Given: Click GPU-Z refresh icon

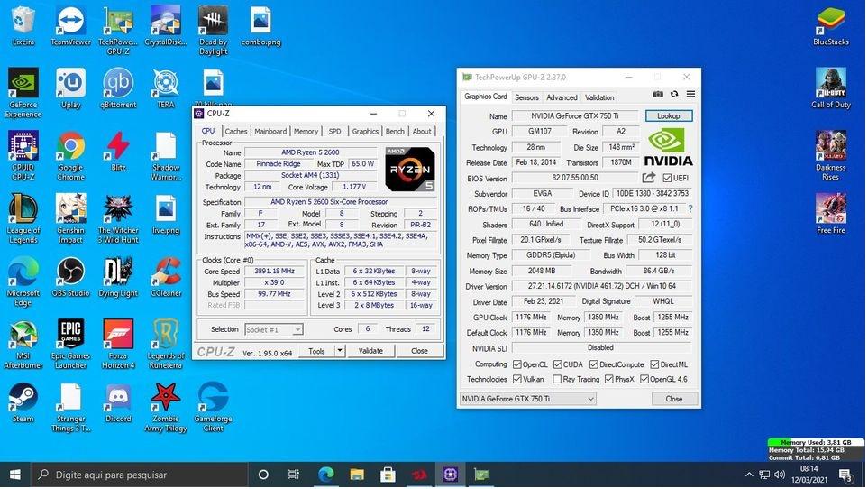Looking at the screenshot, I should click(x=674, y=94).
